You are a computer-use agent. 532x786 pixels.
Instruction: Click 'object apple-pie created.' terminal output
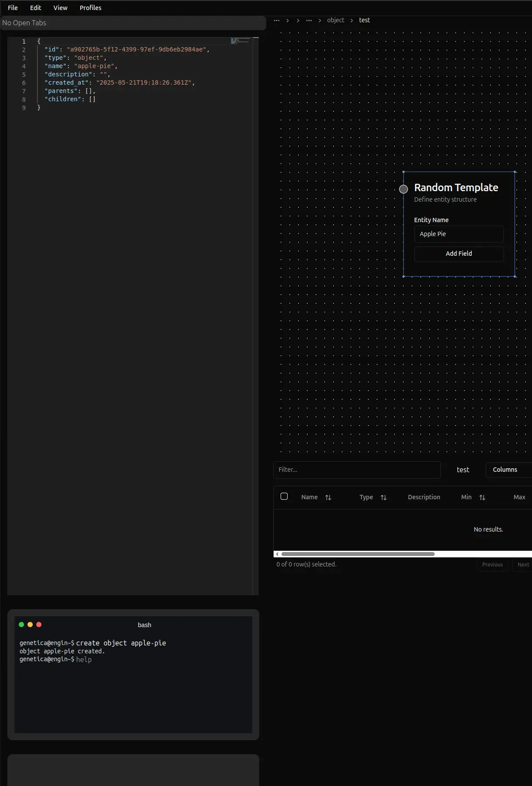[x=62, y=651]
